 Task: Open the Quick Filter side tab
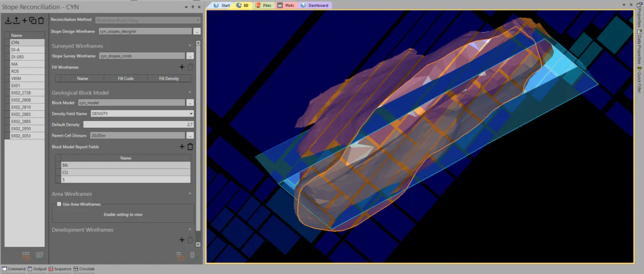(x=639, y=79)
